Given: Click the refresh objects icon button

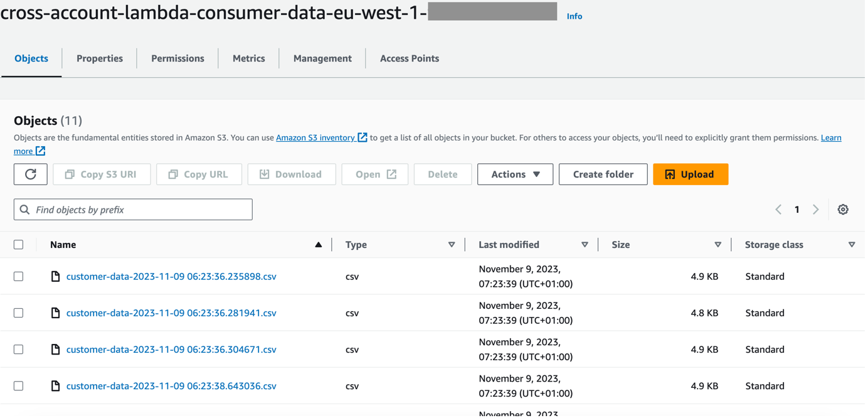Looking at the screenshot, I should pyautogui.click(x=30, y=174).
